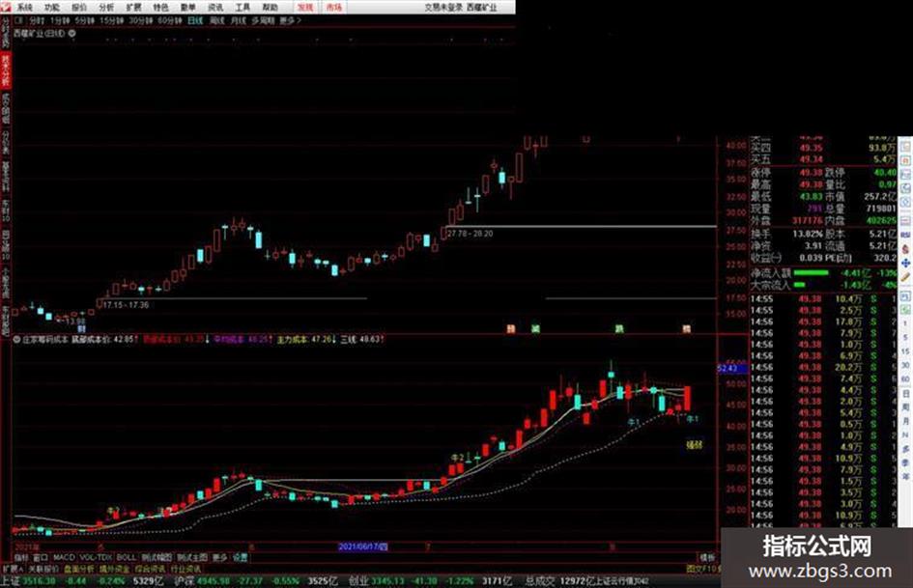
Task: Click the 财 marker under the main chart
Action: pyautogui.click(x=81, y=329)
